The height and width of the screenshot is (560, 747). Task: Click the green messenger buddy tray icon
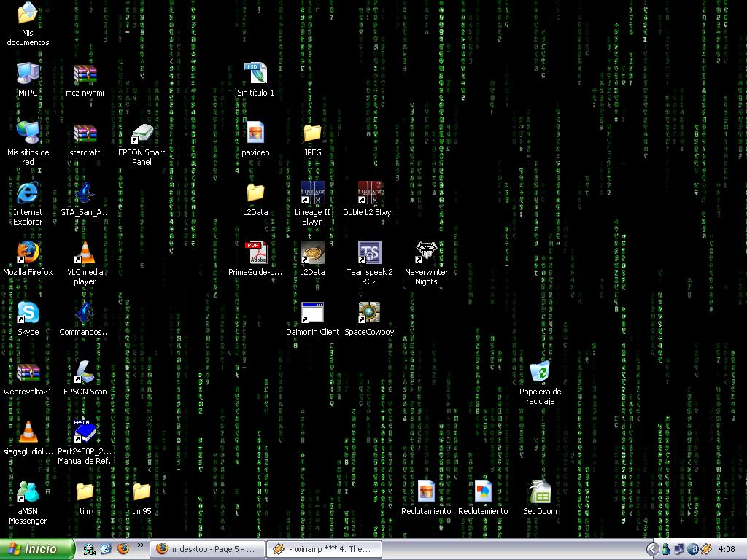click(665, 550)
